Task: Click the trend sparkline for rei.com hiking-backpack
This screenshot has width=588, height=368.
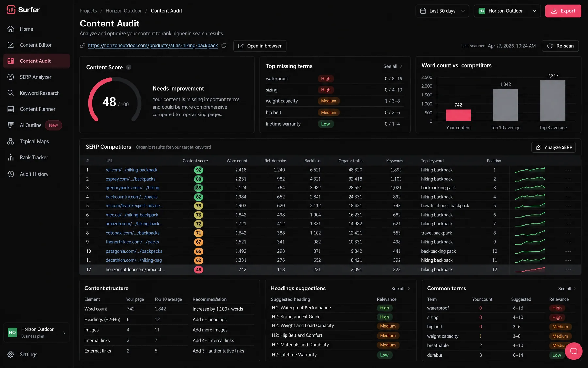Action: pyautogui.click(x=530, y=170)
